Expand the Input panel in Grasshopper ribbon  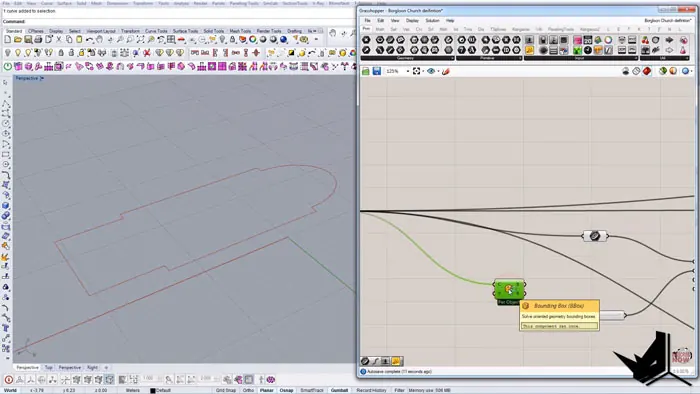[x=580, y=58]
